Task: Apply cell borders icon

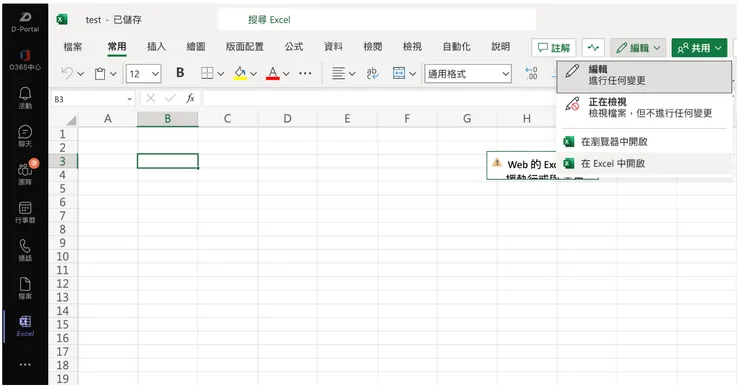Action: click(x=207, y=73)
